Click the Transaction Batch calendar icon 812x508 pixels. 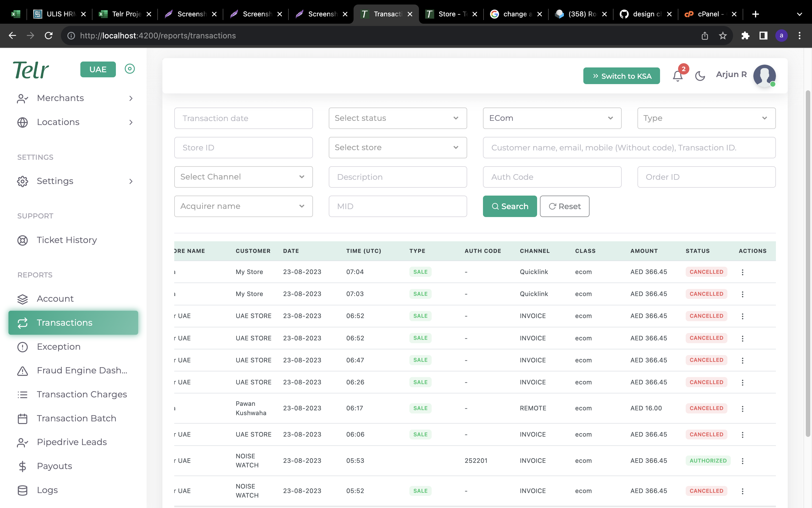[23, 419]
